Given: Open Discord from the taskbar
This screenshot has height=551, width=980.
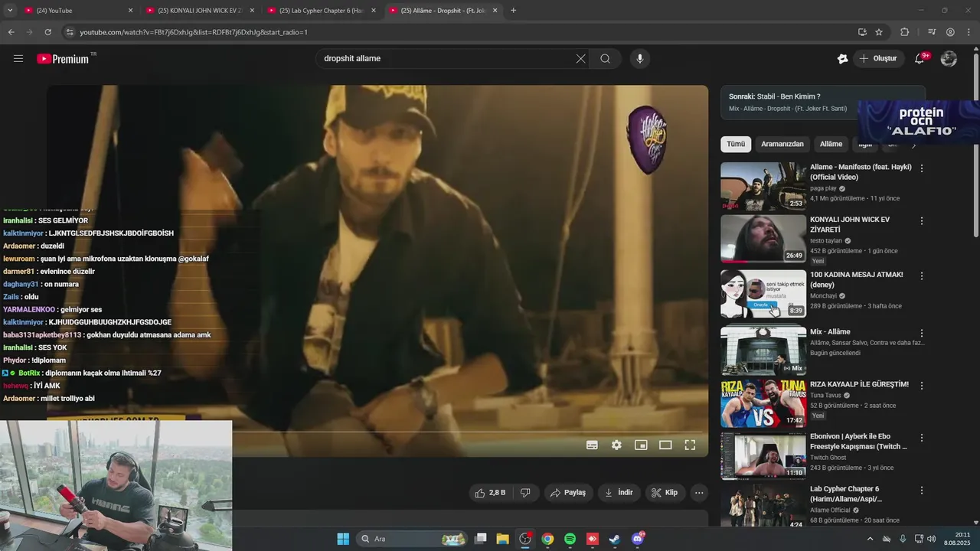Looking at the screenshot, I should (637, 539).
